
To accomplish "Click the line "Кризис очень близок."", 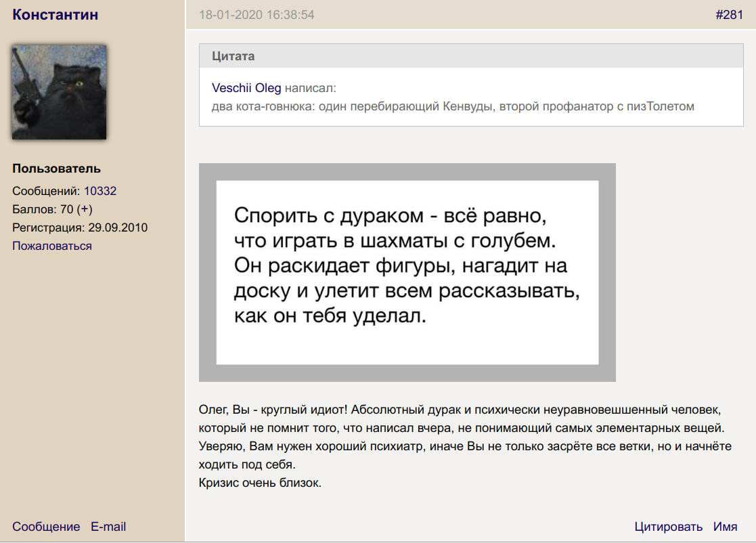I will [x=259, y=483].
